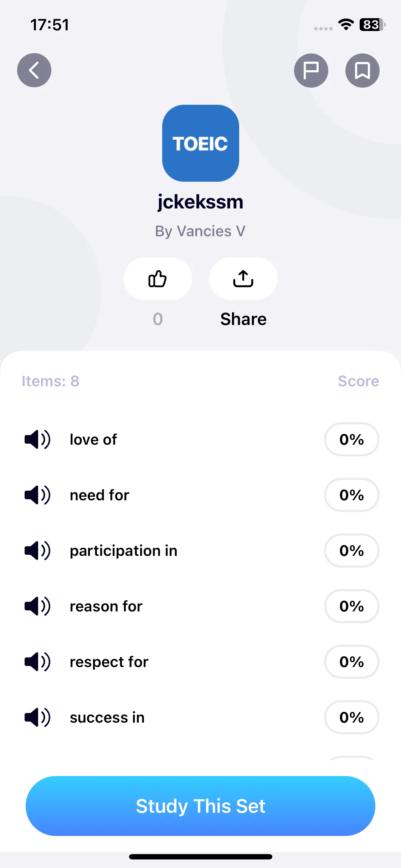Image resolution: width=401 pixels, height=868 pixels.
Task: Tap the Share upload icon
Action: pos(243,279)
